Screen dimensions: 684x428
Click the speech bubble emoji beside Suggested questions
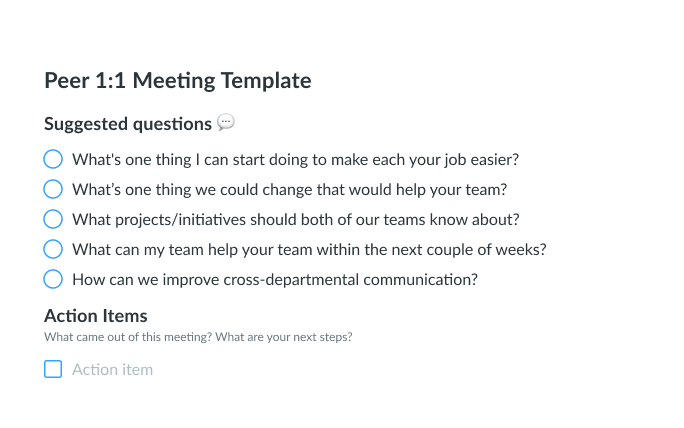(226, 122)
